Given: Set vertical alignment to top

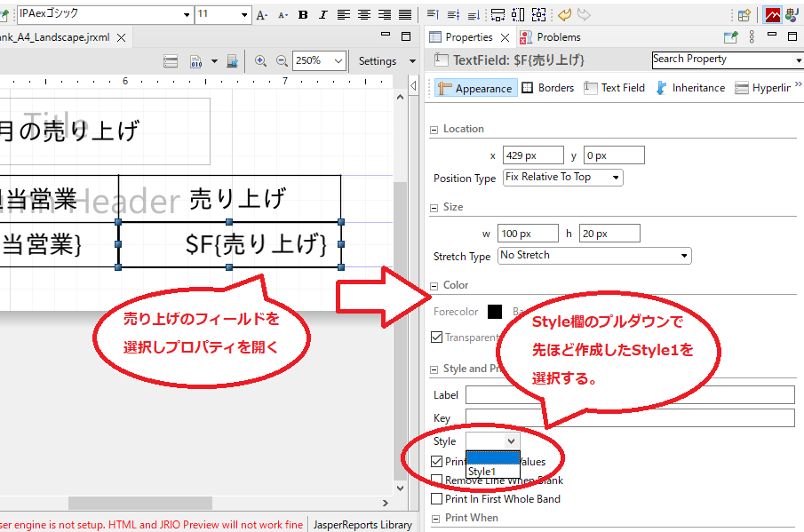Looking at the screenshot, I should [434, 15].
